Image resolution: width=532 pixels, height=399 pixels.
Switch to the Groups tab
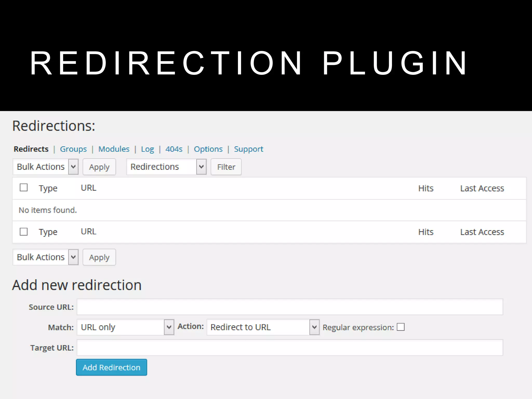[73, 149]
